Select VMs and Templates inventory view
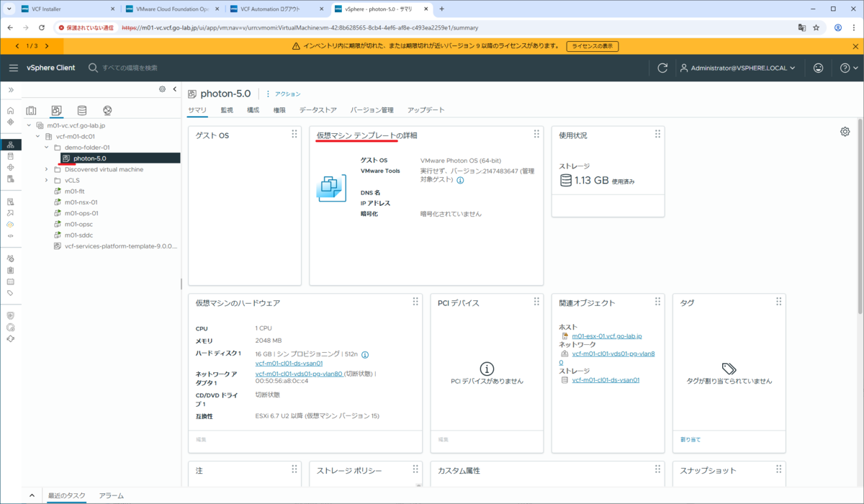 point(56,111)
